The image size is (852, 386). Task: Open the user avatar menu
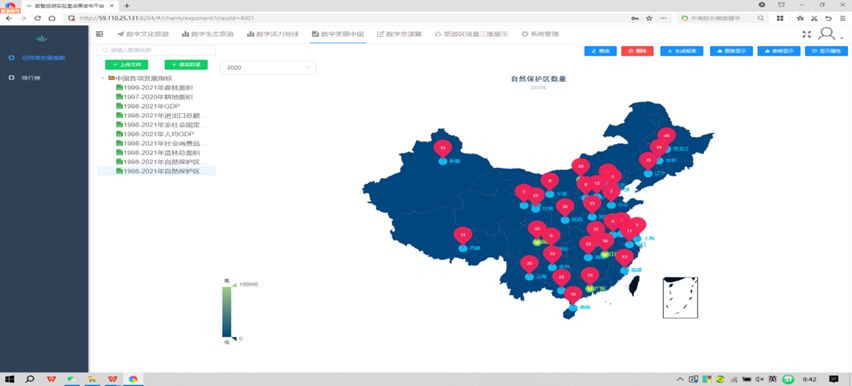click(826, 34)
